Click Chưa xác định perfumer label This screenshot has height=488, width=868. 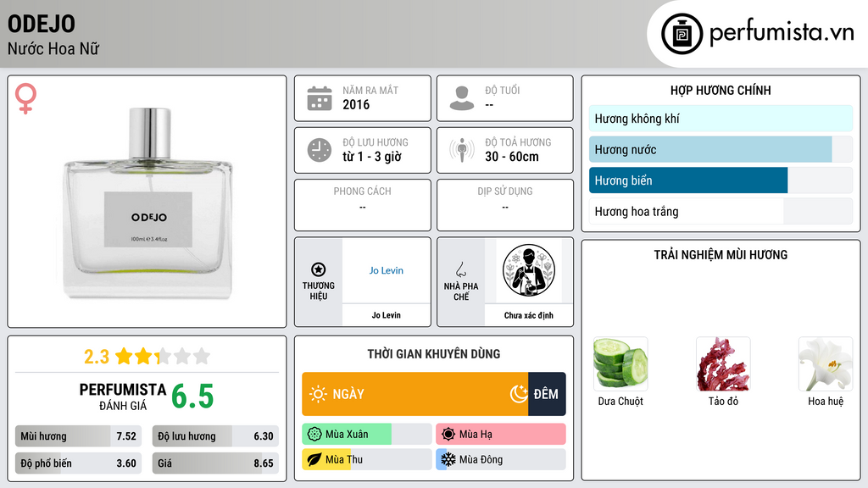[529, 315]
